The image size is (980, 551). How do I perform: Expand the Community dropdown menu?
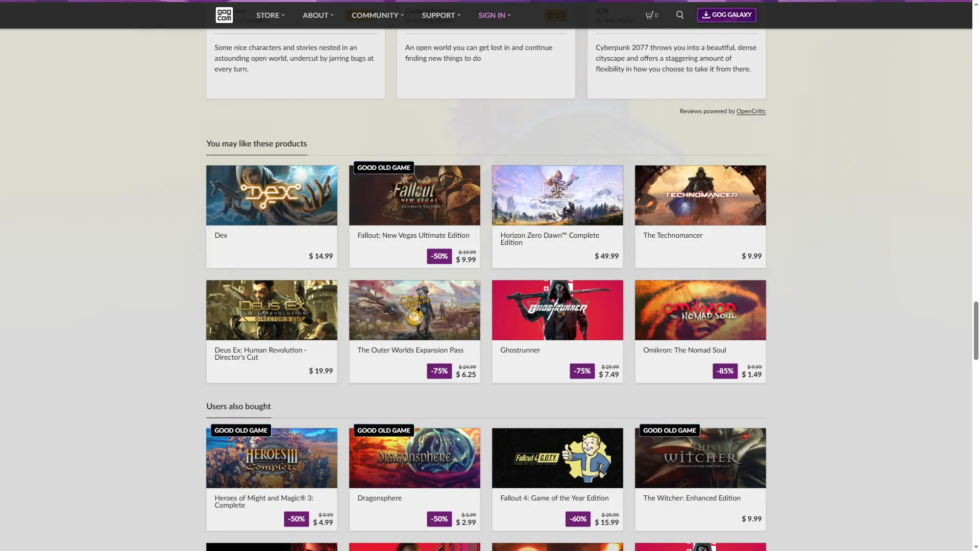(x=377, y=15)
